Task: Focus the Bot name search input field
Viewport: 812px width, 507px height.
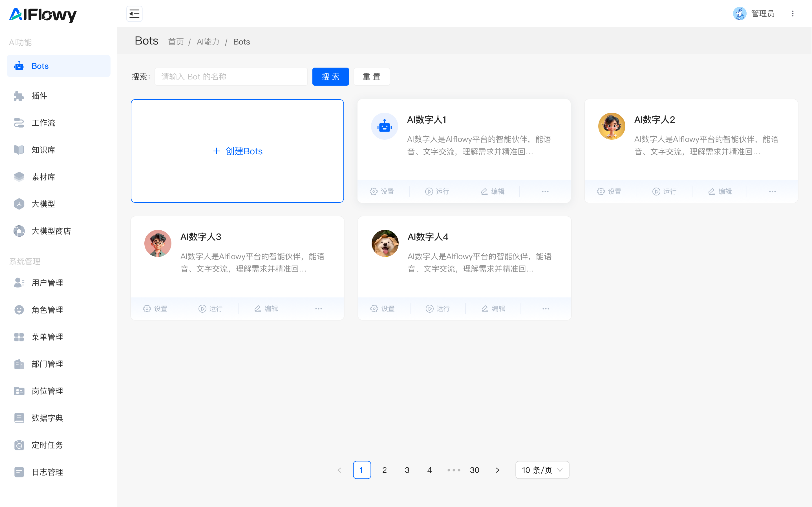Action: point(231,77)
